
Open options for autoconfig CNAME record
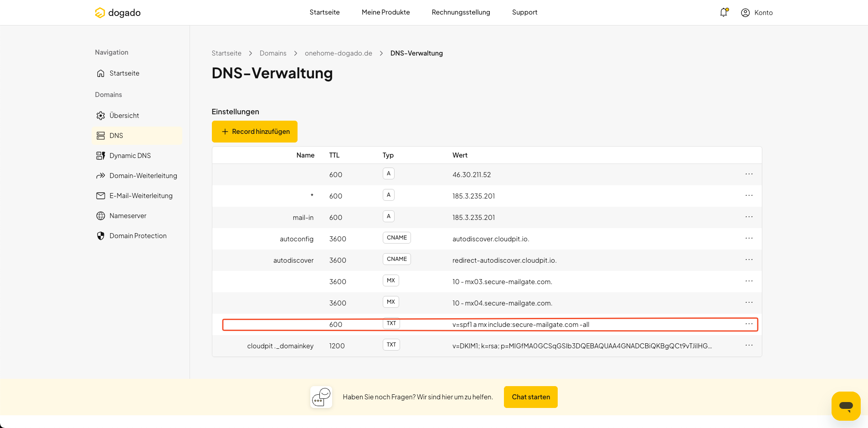749,238
